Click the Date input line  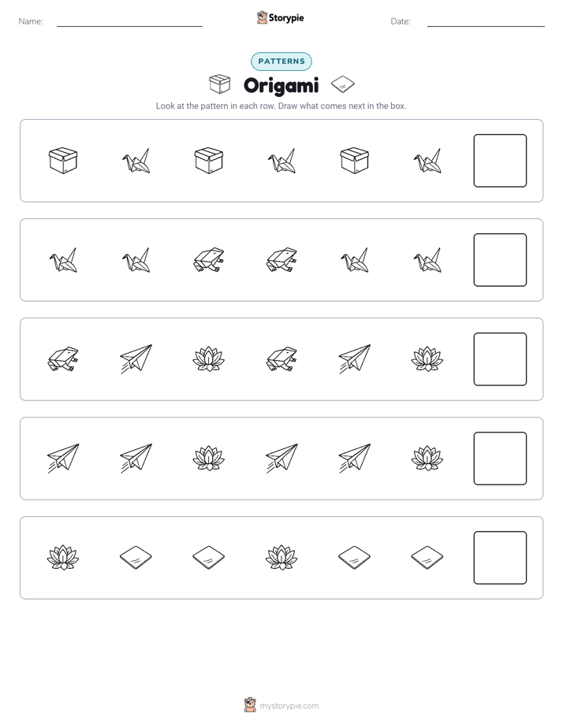486,22
